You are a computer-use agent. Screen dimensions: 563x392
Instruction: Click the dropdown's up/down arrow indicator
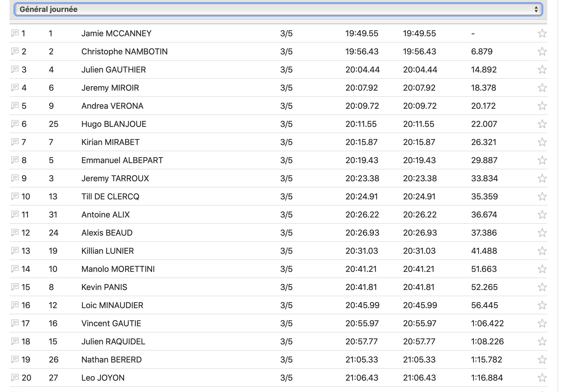[x=536, y=9]
